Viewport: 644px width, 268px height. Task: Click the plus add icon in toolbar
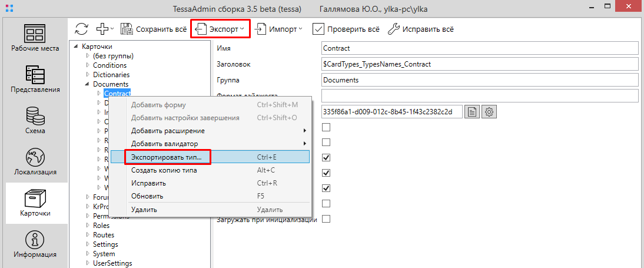coord(102,28)
